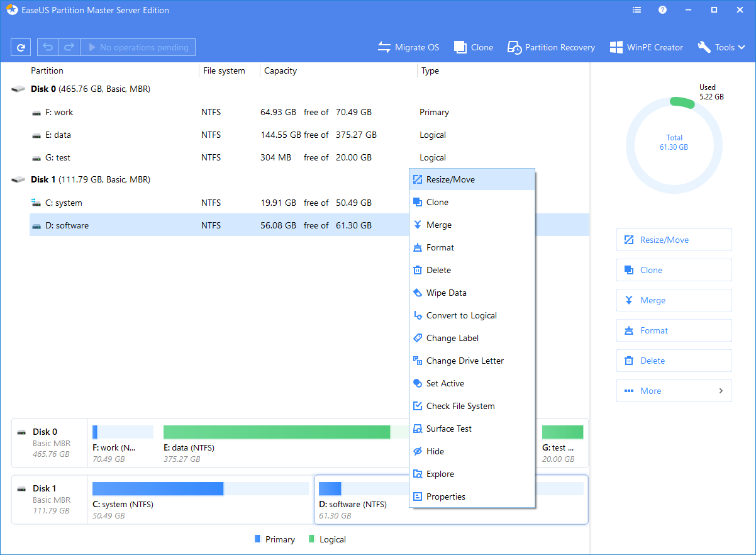Refresh the disk list
Image resolution: width=756 pixels, height=555 pixels.
coord(21,47)
